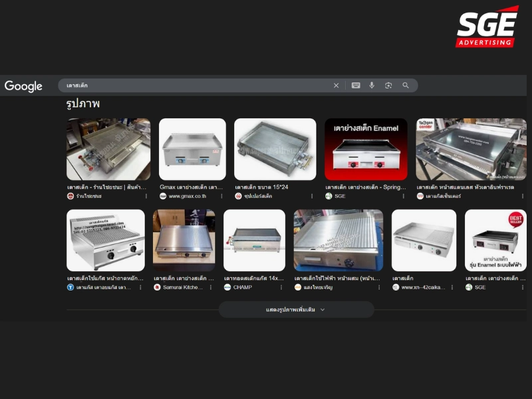Open more options for CHAMP result
The image size is (532, 399).
[281, 287]
